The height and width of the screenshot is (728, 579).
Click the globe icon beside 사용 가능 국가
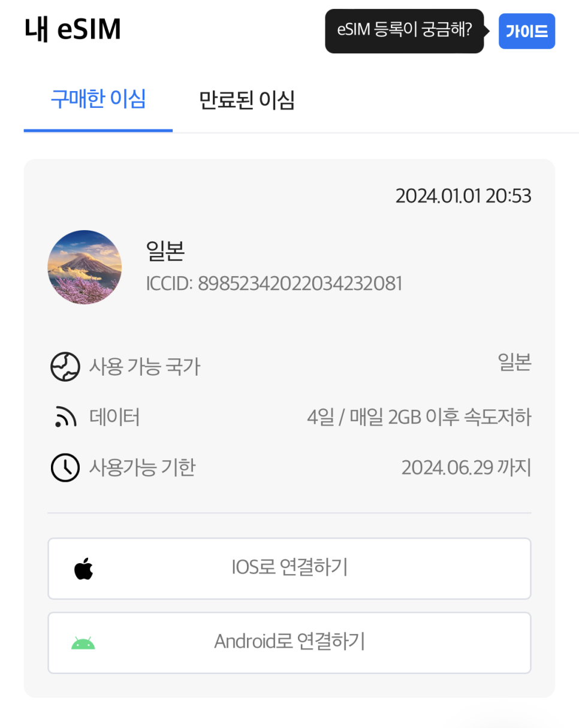click(x=65, y=367)
